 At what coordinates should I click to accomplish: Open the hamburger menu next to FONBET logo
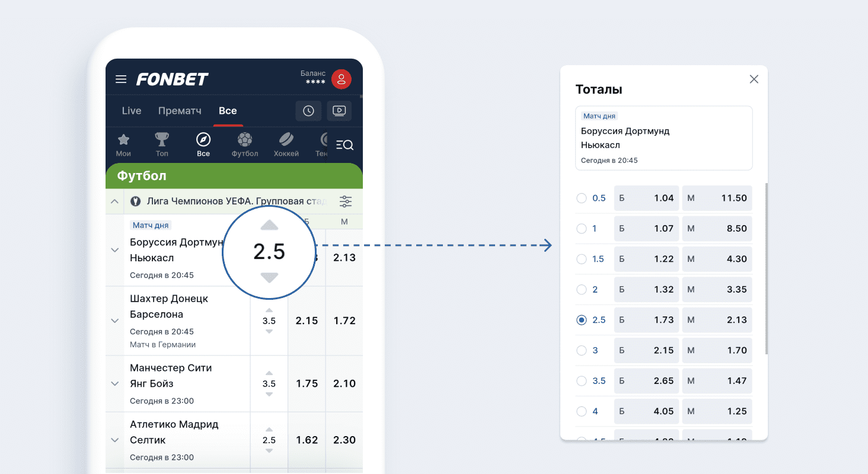coord(121,79)
